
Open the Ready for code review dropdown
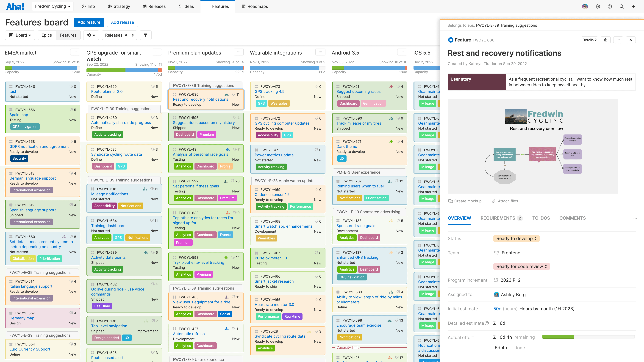(x=522, y=267)
